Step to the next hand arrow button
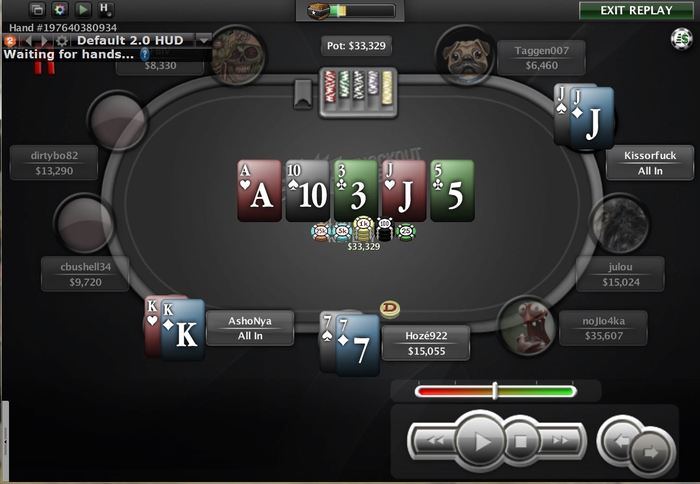Screen dimensions: 700x484 click(651, 452)
